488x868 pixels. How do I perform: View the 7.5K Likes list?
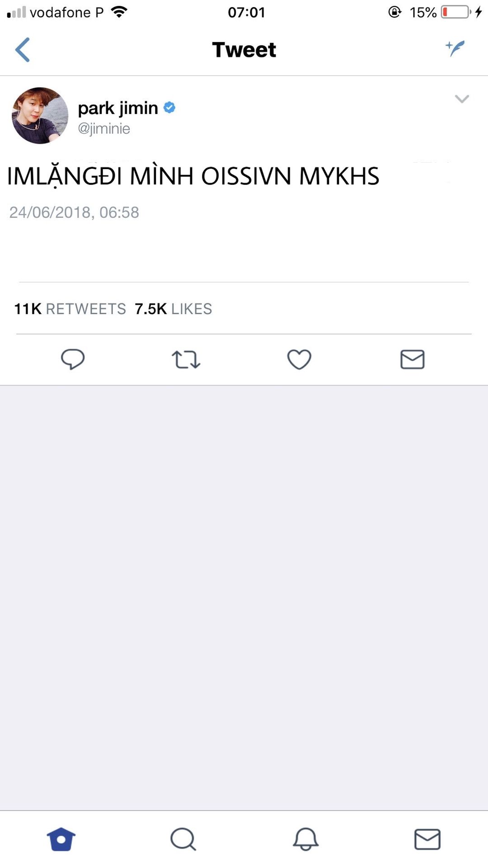click(174, 309)
